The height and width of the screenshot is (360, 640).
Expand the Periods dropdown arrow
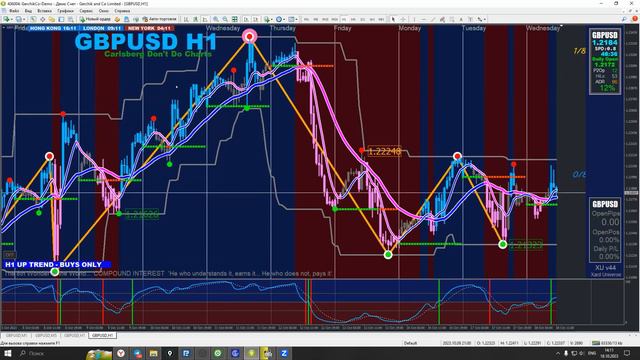point(284,19)
